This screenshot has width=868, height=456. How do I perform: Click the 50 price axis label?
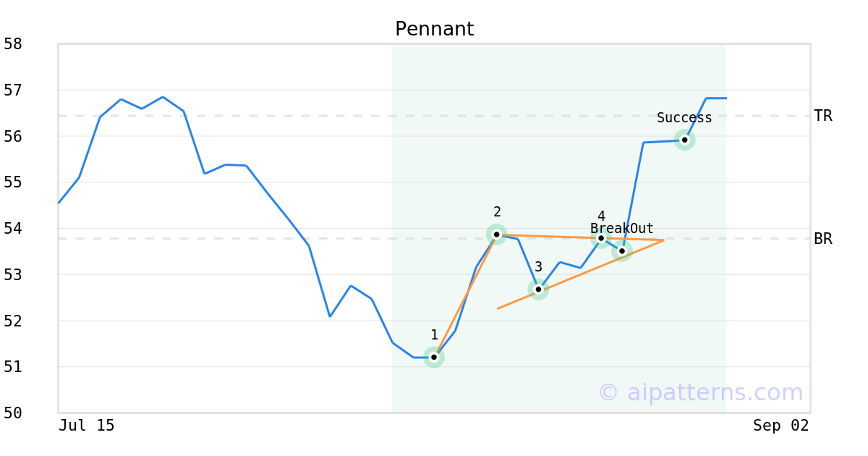(13, 413)
